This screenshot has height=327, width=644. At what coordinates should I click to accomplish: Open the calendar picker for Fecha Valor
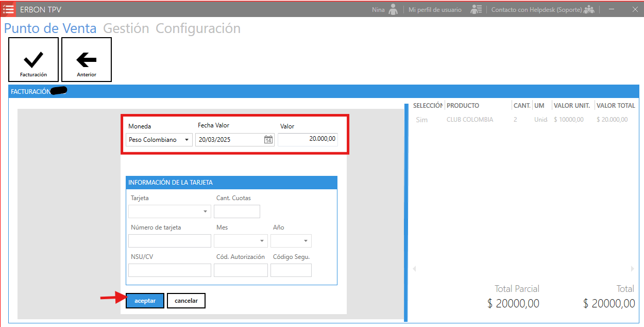tap(268, 140)
